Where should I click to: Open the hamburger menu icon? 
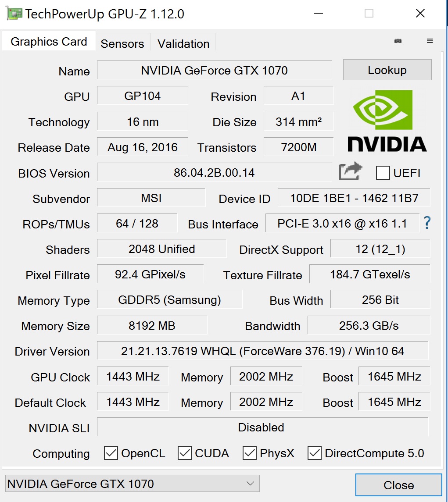point(430,41)
